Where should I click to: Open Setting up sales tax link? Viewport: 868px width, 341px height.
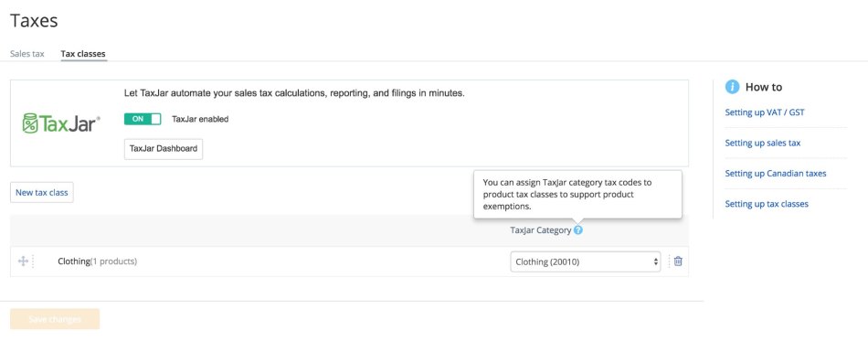763,143
